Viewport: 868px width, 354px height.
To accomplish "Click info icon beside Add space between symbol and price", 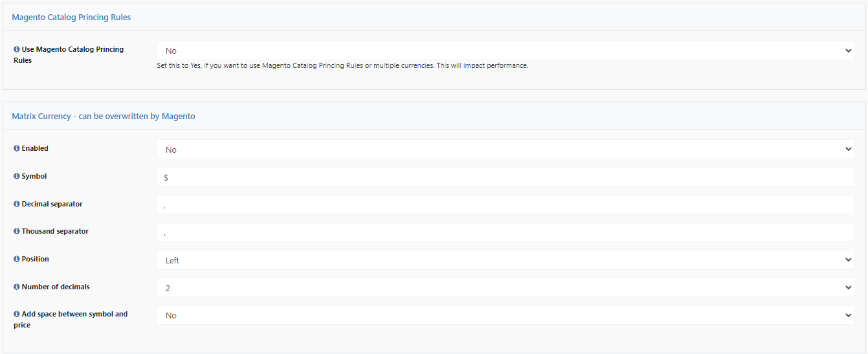I will [17, 314].
